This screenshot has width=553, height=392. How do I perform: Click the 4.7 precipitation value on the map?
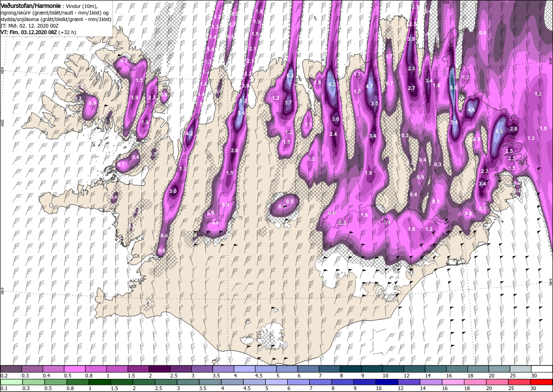coord(370,86)
